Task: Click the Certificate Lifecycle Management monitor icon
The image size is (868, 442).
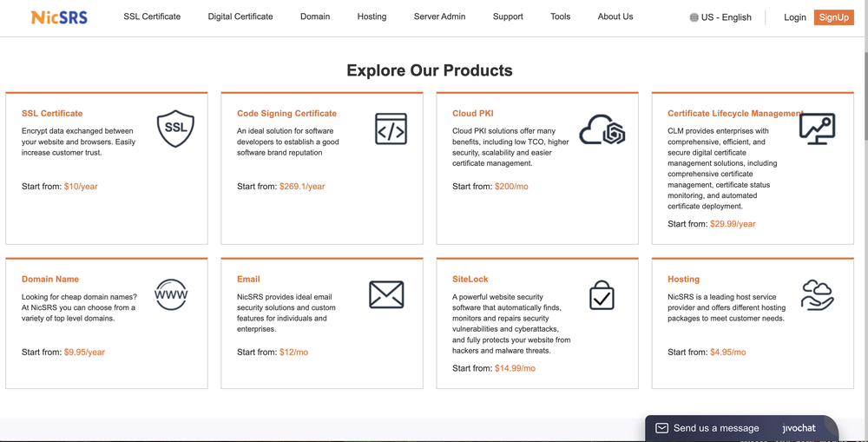Action: 817,129
